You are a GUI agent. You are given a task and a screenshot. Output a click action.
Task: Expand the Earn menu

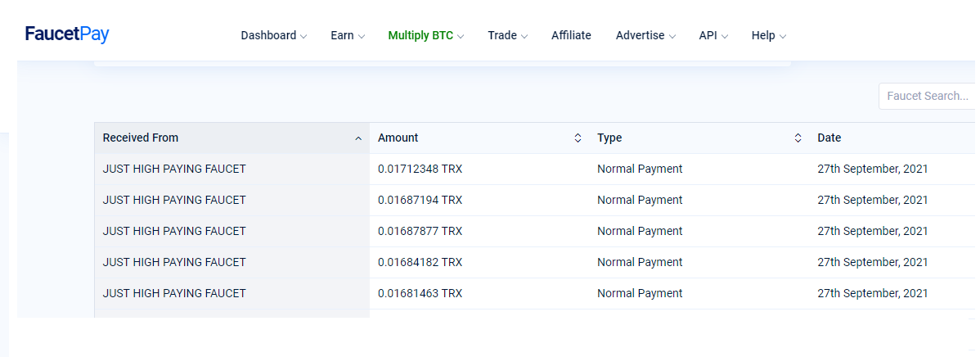[348, 36]
